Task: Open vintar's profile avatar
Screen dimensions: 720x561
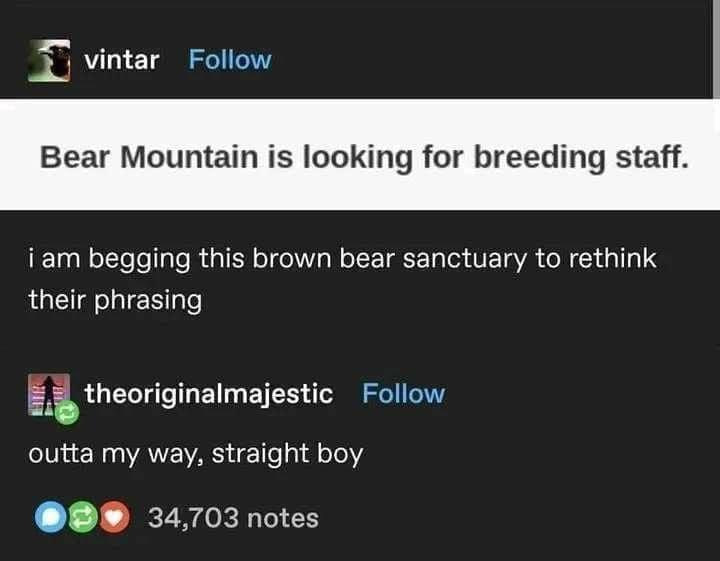Action: point(48,59)
